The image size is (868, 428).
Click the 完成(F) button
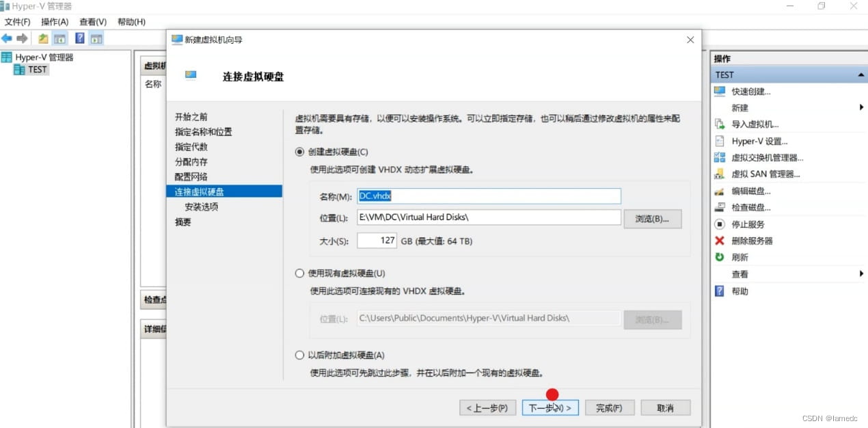pos(608,408)
